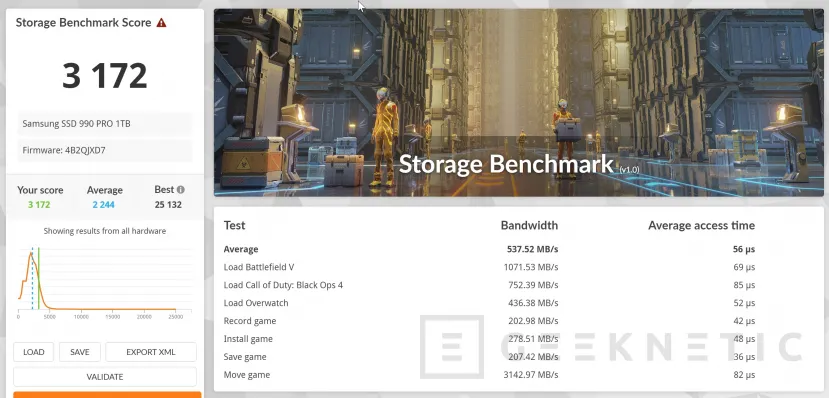Image resolution: width=829 pixels, height=398 pixels.
Task: Click the red warning icon beside Storage Benchmark Score
Action: [161, 23]
